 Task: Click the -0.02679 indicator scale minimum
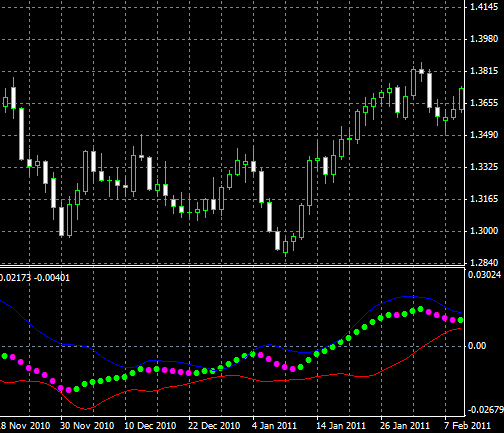[x=486, y=410]
